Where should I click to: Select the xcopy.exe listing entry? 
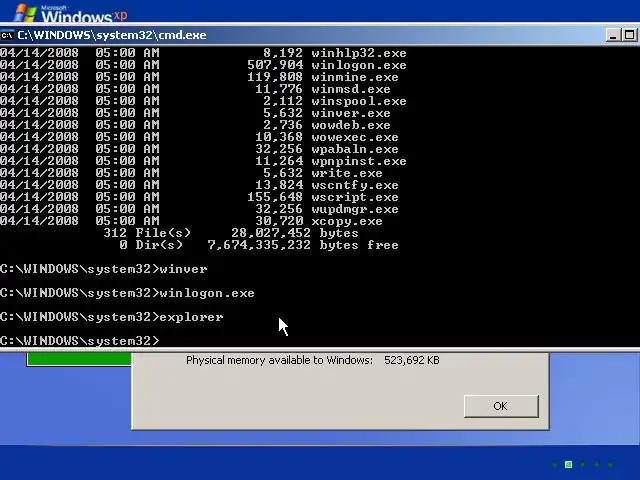tap(191, 221)
